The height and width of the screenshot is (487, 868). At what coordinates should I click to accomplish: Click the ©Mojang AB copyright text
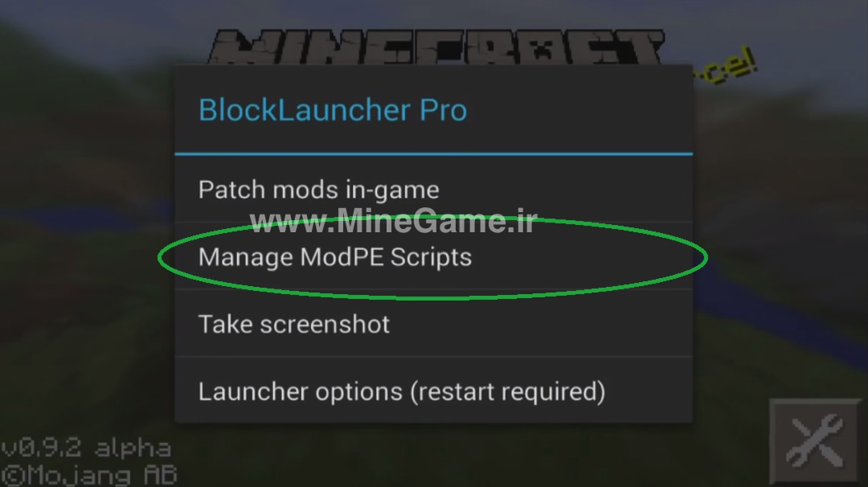(x=88, y=475)
